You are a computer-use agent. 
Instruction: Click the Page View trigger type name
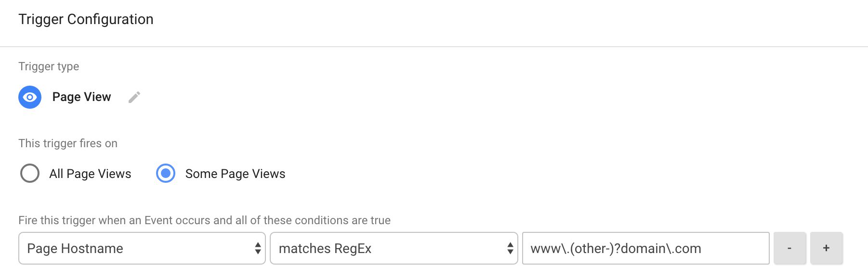[81, 97]
